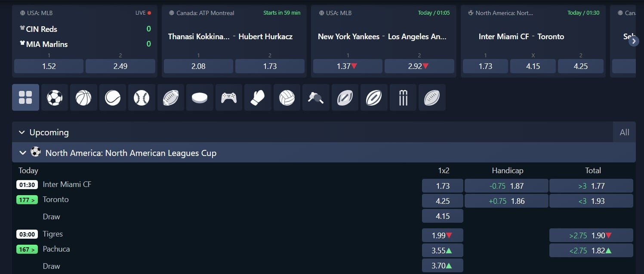The width and height of the screenshot is (644, 274).
Task: Collapse the North American Leagues Cup section
Action: pyautogui.click(x=22, y=153)
